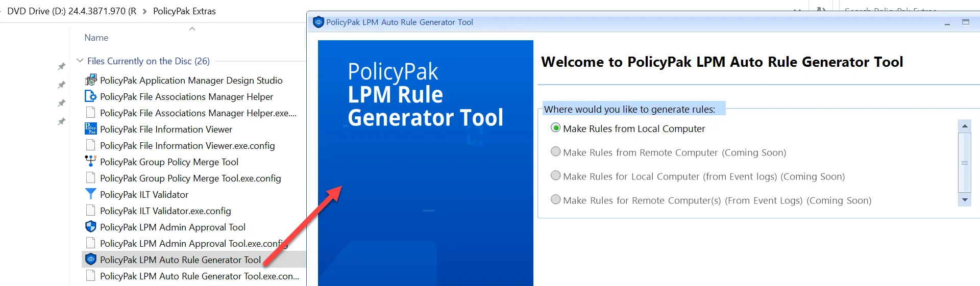Open PolicyPak Application Manager Design Studio icon

[91, 80]
